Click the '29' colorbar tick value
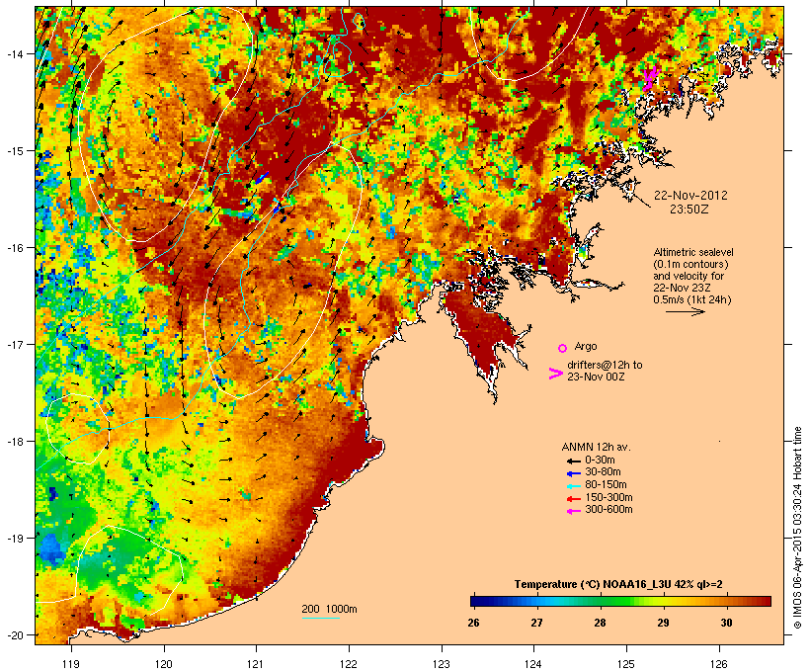810x672 pixels. tap(663, 623)
